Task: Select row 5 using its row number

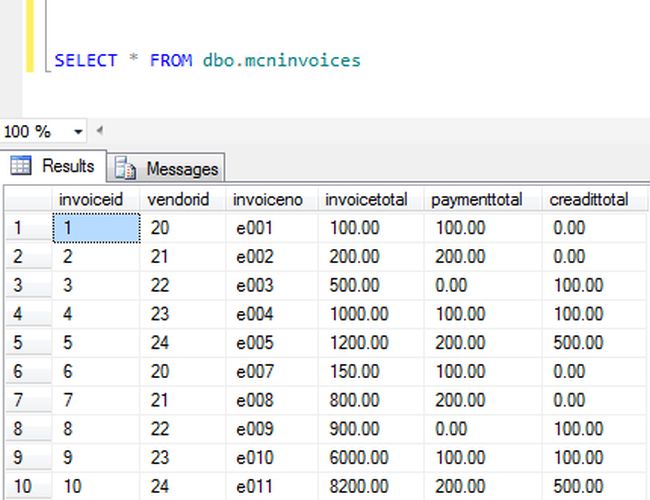Action: (25, 342)
